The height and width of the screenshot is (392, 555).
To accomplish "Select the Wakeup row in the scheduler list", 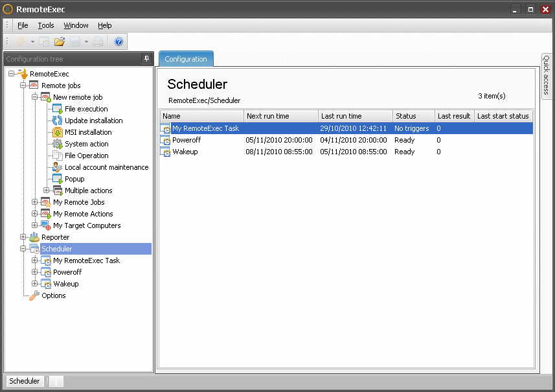I will coord(346,152).
